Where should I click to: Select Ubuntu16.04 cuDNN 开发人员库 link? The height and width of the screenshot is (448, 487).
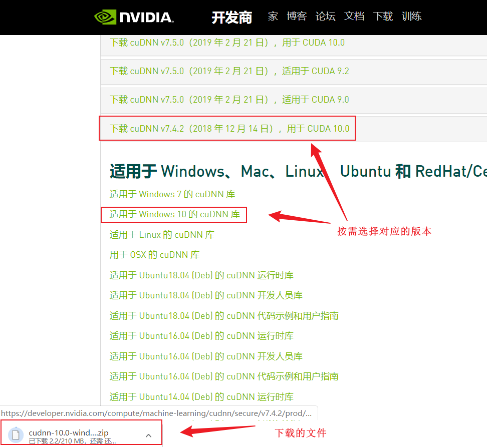pyautogui.click(x=206, y=356)
